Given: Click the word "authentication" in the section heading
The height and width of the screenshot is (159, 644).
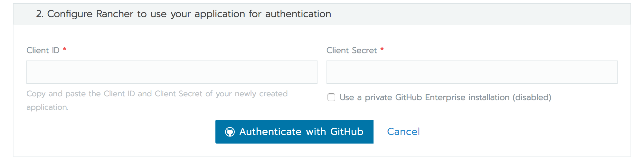Looking at the screenshot, I should coord(298,14).
